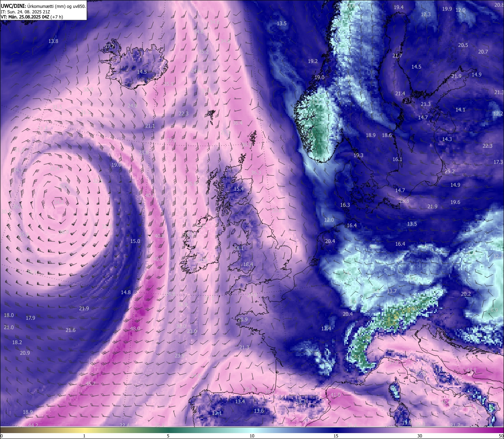Click the 12.3 value over northern Sweden

[426, 14]
